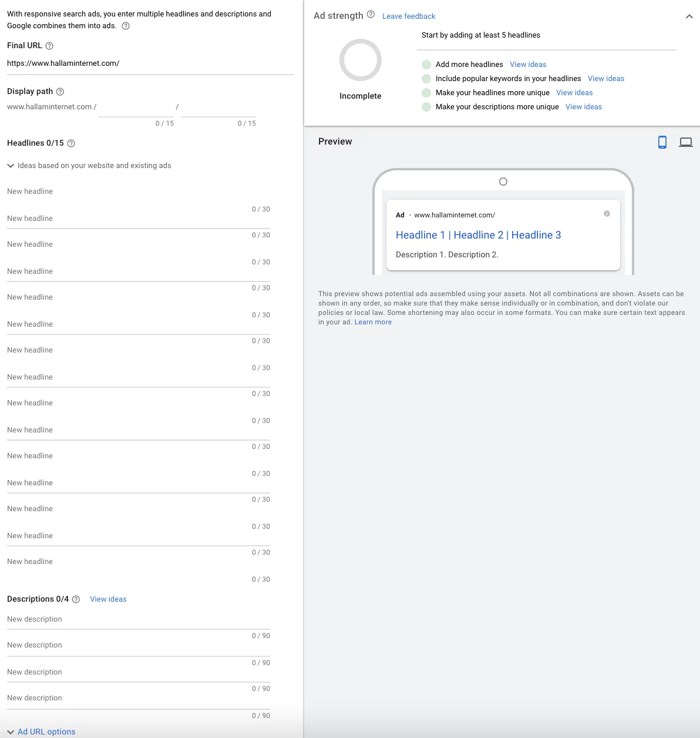Switch preview to desktop view

click(x=685, y=142)
